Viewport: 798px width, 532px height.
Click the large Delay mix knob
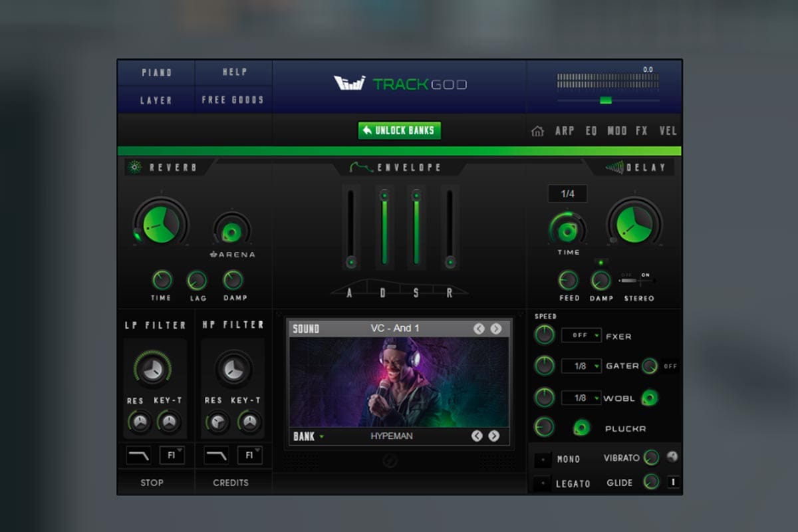coord(634,223)
